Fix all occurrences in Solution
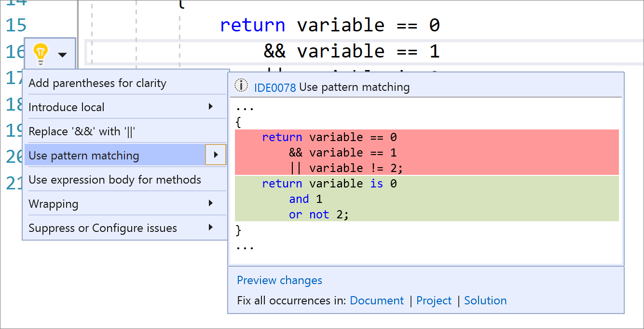This screenshot has height=329, width=644. 485,300
